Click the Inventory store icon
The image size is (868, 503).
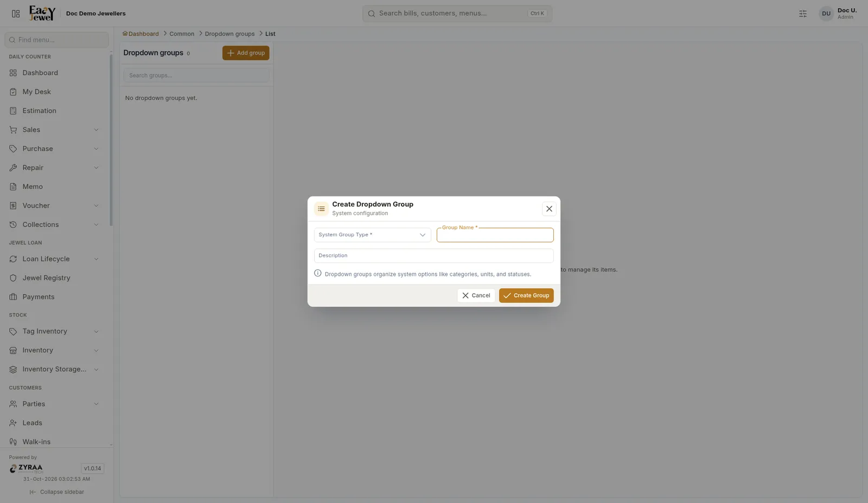coord(13,350)
